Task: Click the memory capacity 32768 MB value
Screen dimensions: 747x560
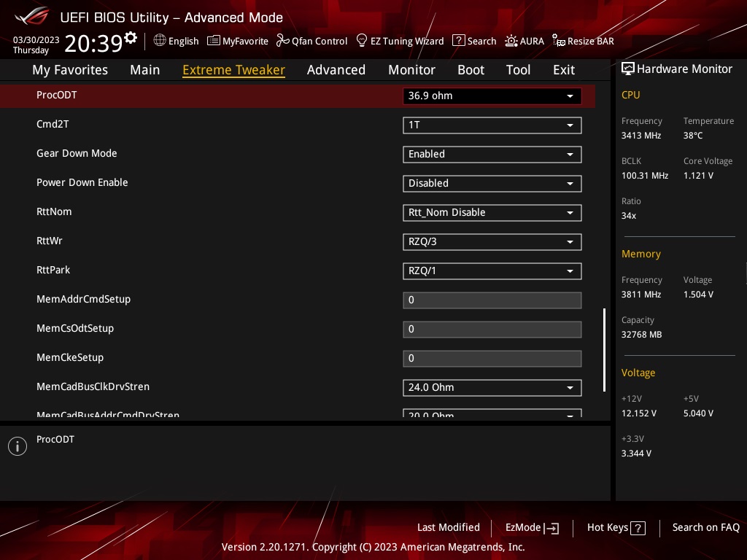Action: (x=642, y=335)
